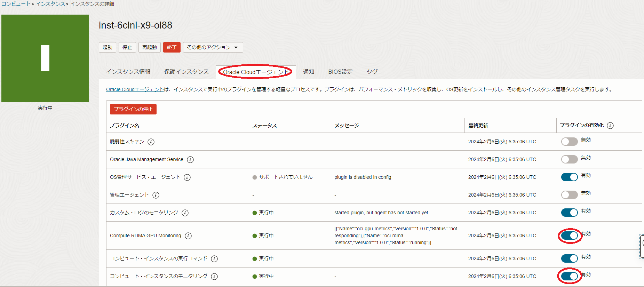Image resolution: width=644 pixels, height=287 pixels.
Task: Enable the 脆弱性スキャン plugin toggle
Action: pyautogui.click(x=569, y=142)
